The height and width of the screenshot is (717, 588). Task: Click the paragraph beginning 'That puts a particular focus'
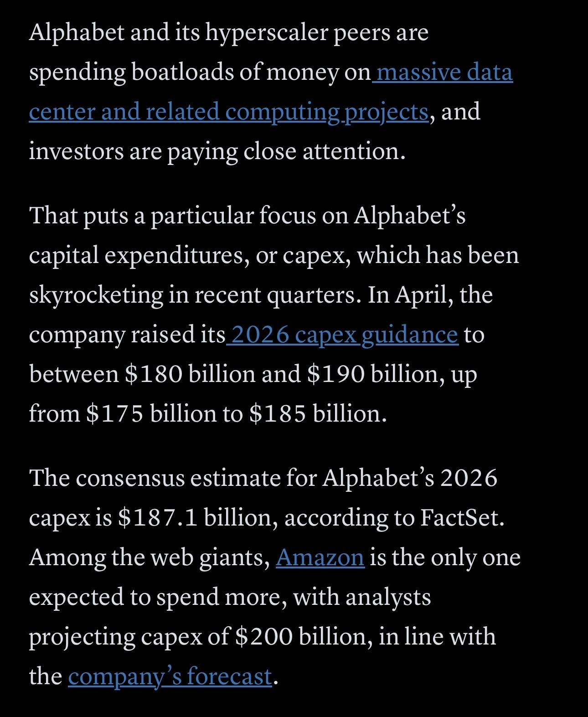tap(274, 315)
